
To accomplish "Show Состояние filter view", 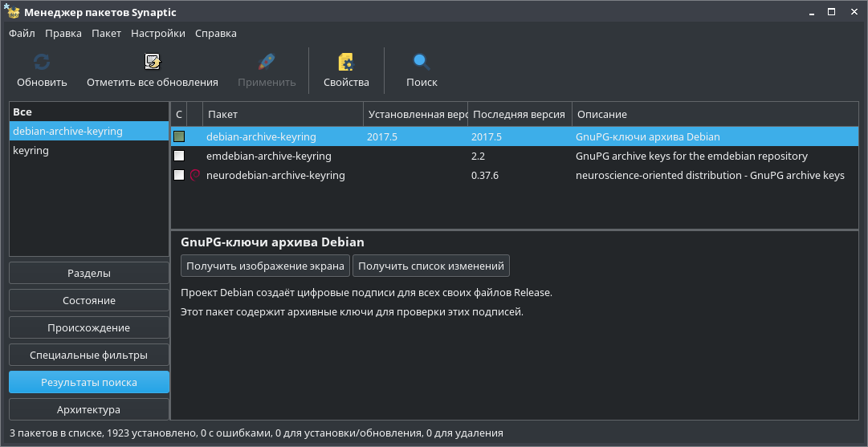I will pyautogui.click(x=88, y=300).
